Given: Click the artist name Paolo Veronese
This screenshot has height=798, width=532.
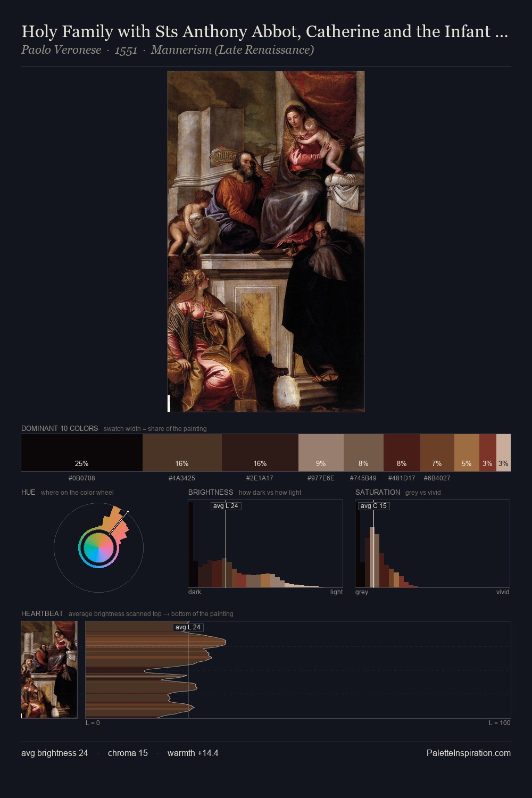Looking at the screenshot, I should [x=61, y=50].
